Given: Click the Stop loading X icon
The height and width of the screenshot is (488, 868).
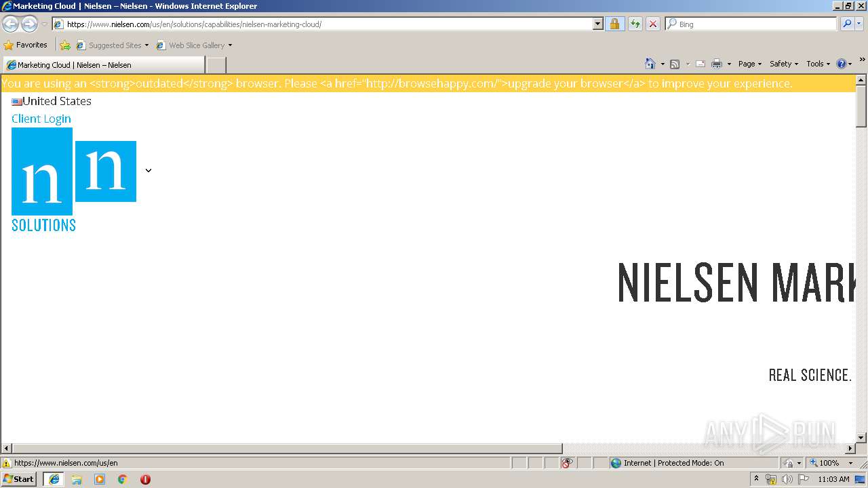Looking at the screenshot, I should coord(652,24).
